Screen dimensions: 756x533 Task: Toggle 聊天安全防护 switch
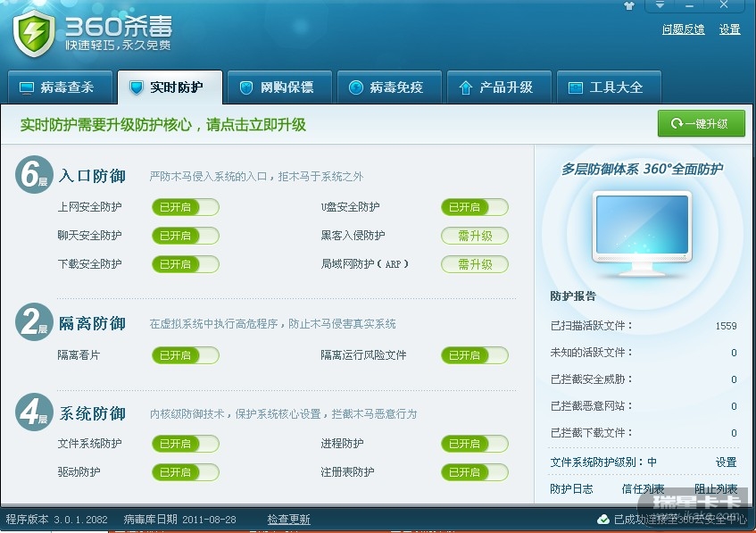186,236
